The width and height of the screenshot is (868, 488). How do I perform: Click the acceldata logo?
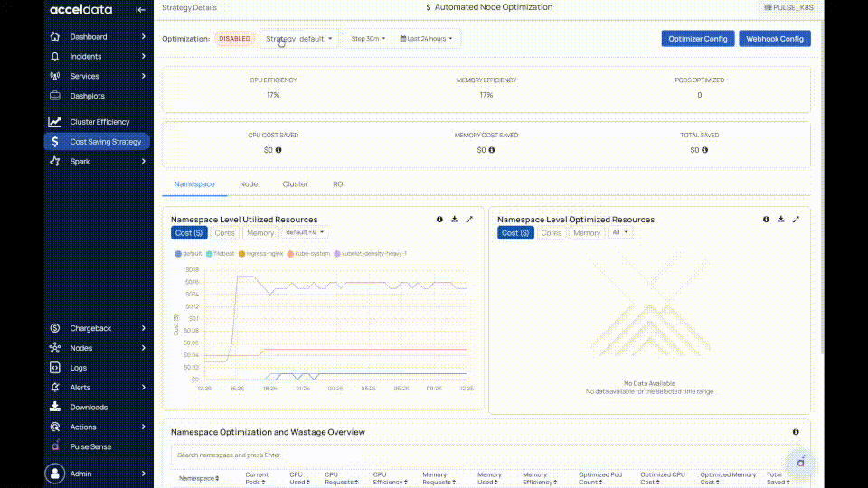pyautogui.click(x=80, y=9)
